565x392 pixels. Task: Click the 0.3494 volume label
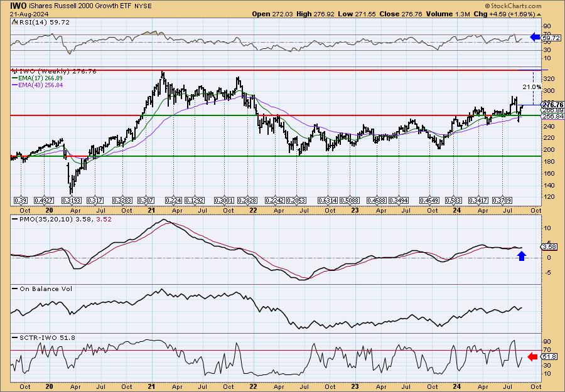[399, 200]
